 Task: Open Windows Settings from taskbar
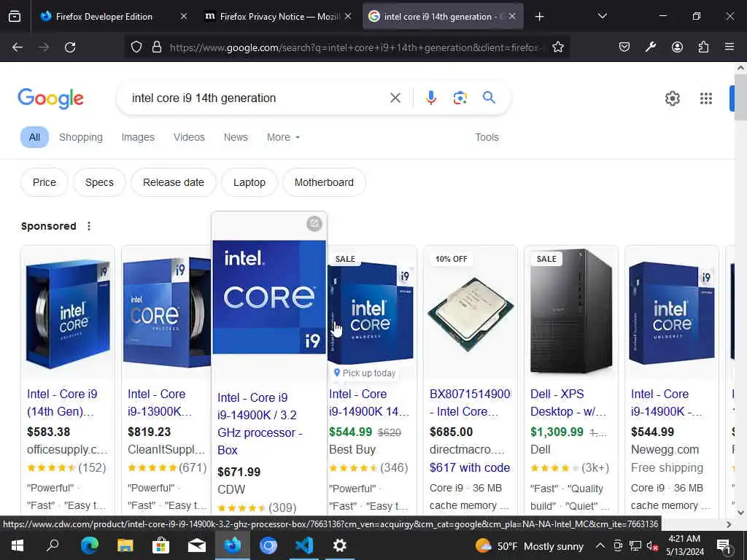coord(340,545)
